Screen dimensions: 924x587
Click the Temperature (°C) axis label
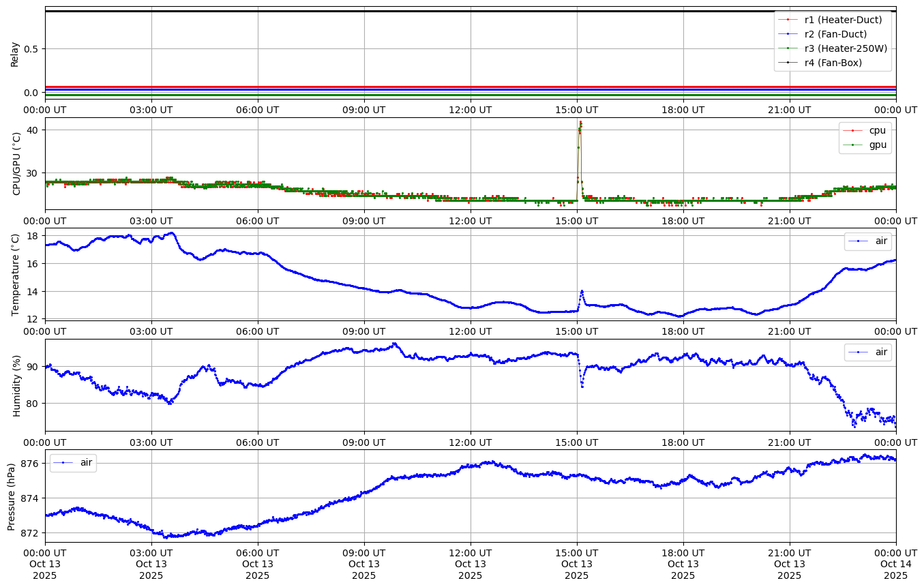coord(16,274)
